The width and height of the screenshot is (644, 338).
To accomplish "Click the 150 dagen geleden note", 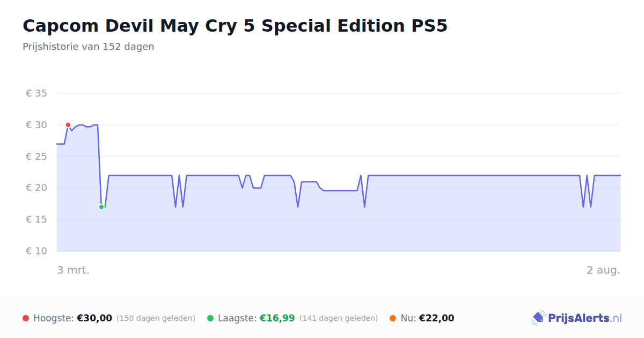I will [156, 318].
